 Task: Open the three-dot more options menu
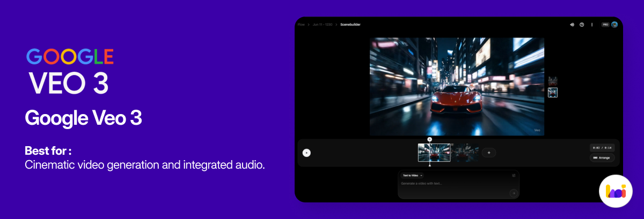point(592,25)
